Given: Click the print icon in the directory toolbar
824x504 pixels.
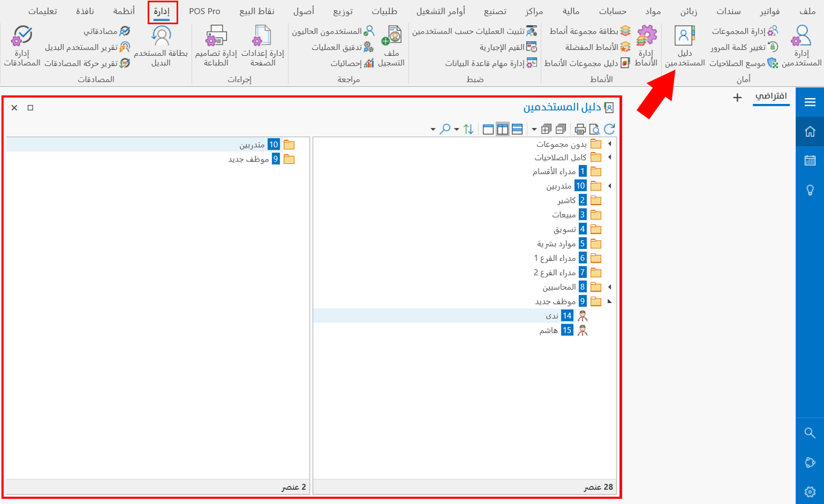Looking at the screenshot, I should coord(580,129).
